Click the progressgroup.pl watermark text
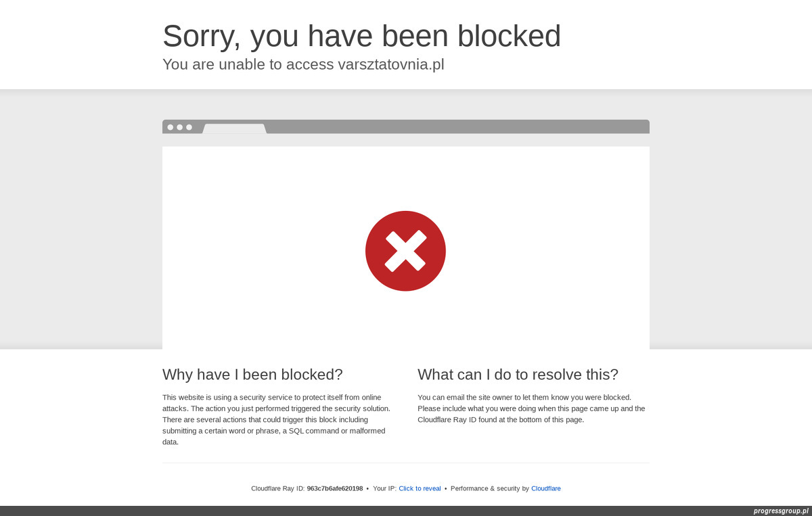This screenshot has height=516, width=812. [781, 511]
